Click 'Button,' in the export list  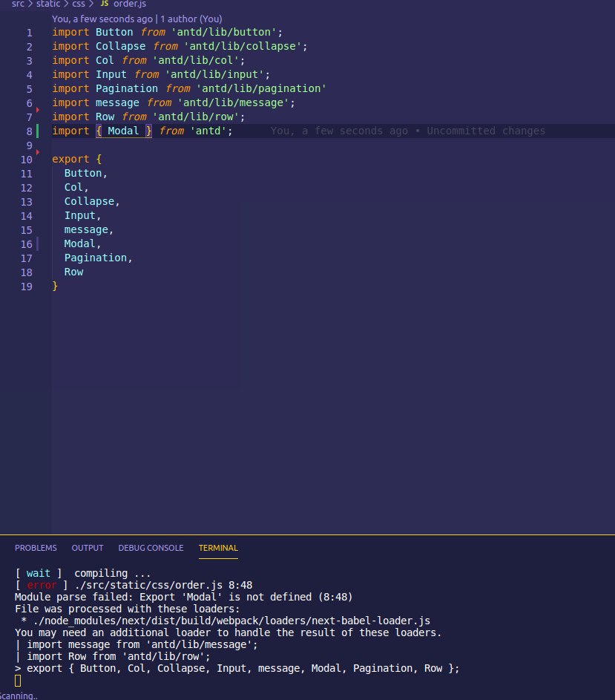[x=86, y=173]
